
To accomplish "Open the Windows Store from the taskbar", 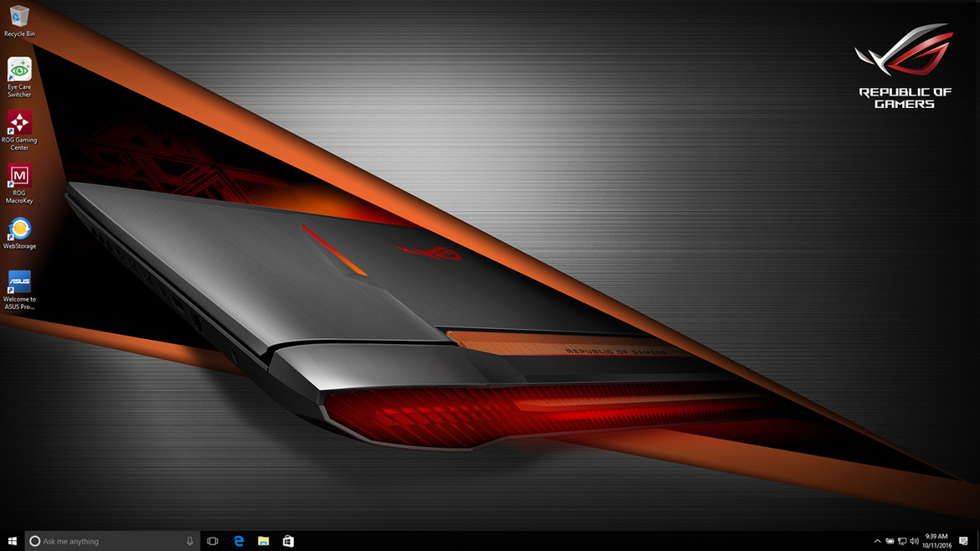I will 288,541.
